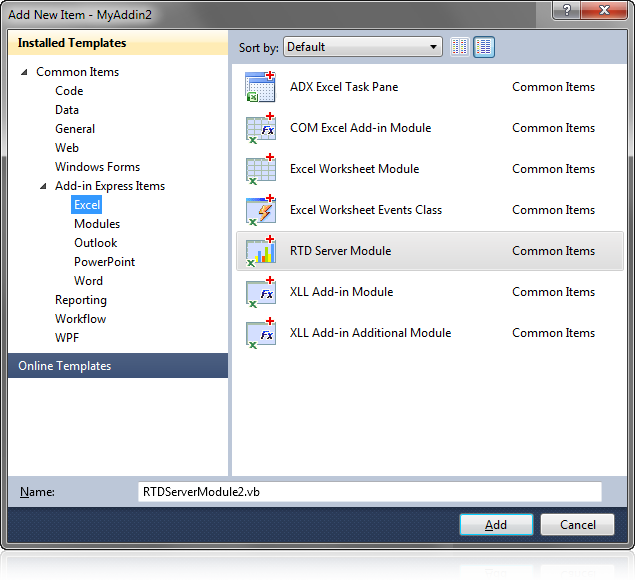Select the RTD Server Module chart icon

point(260,251)
